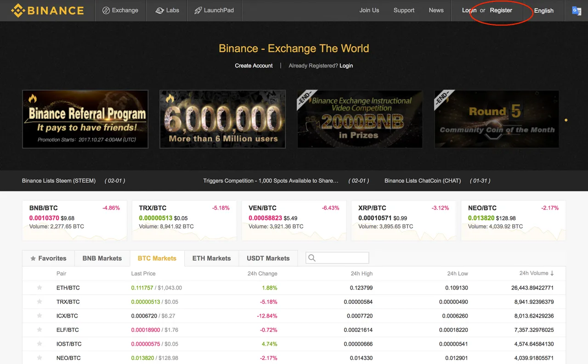
Task: Open the Exchange menu
Action: (120, 10)
